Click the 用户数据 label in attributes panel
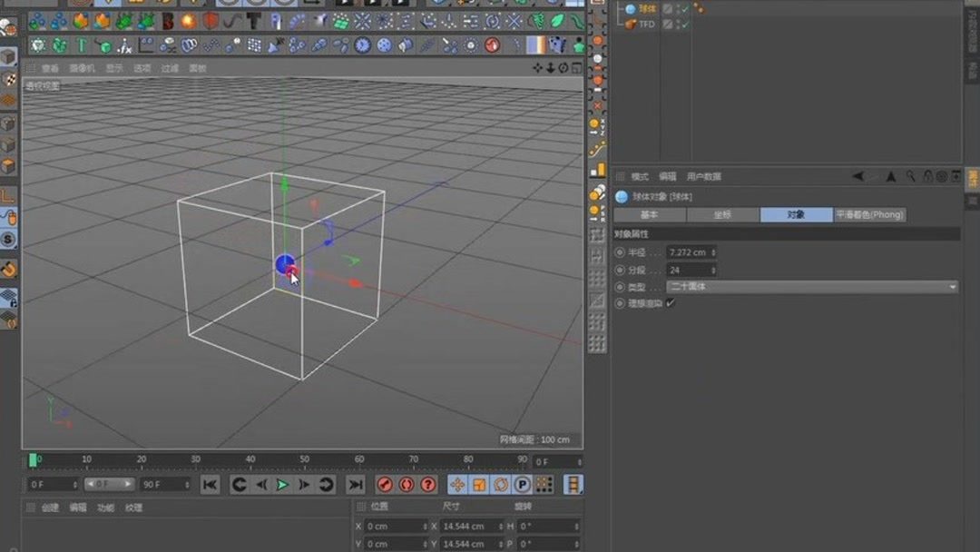Screen dimensions: 980x552 click(x=703, y=176)
